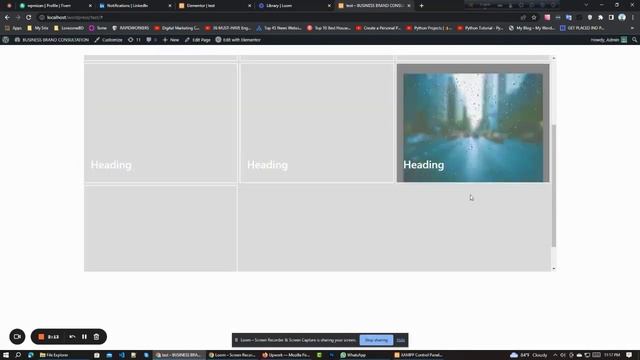Pause the Loom recording

tap(84, 337)
